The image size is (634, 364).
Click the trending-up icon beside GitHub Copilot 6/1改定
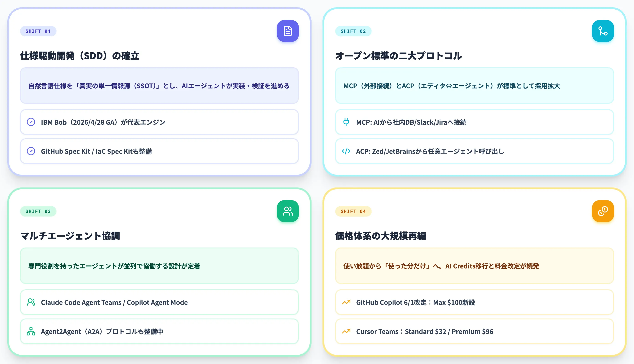346,302
